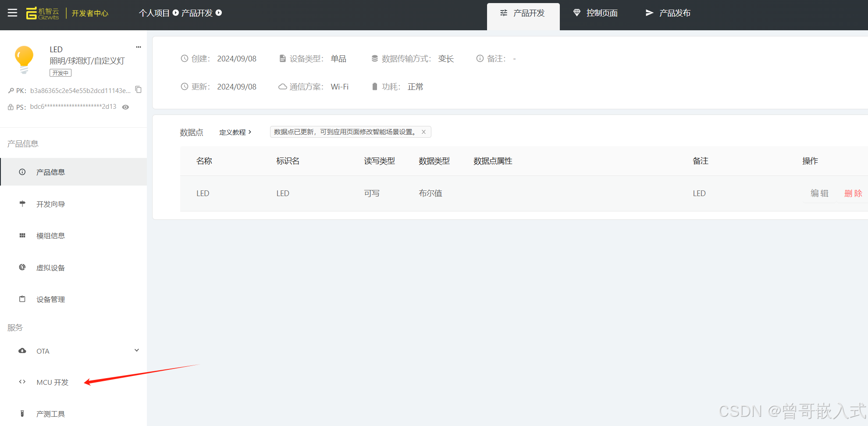Click the 模组信息 grid icon

click(22, 236)
